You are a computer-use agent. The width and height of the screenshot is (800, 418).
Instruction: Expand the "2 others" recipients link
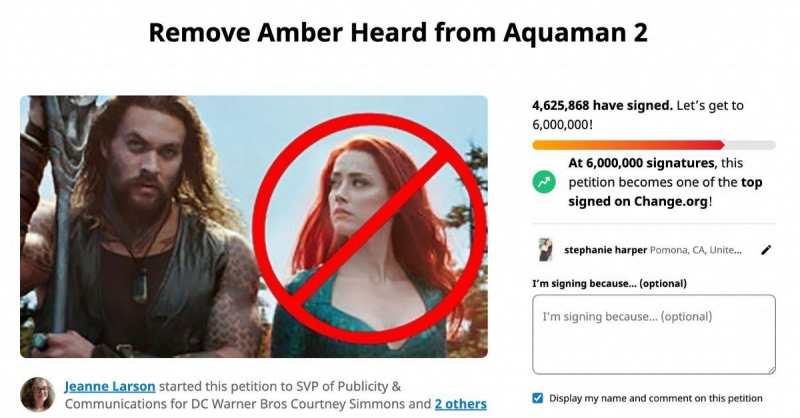point(460,404)
